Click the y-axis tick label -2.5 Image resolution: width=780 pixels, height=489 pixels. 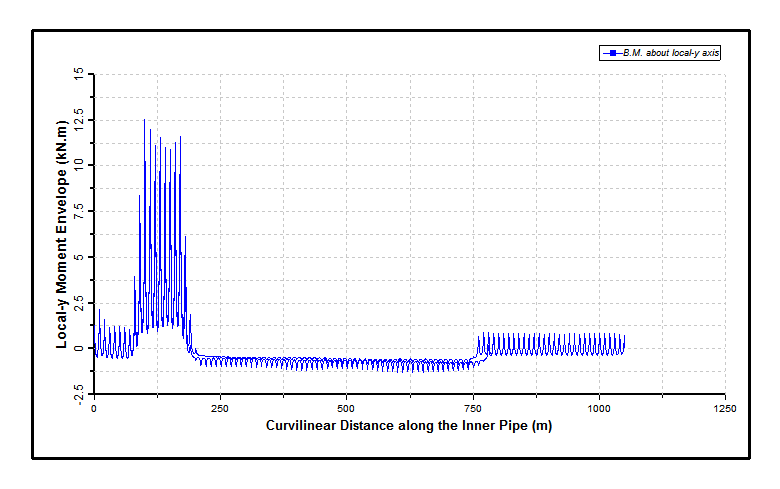(79, 395)
